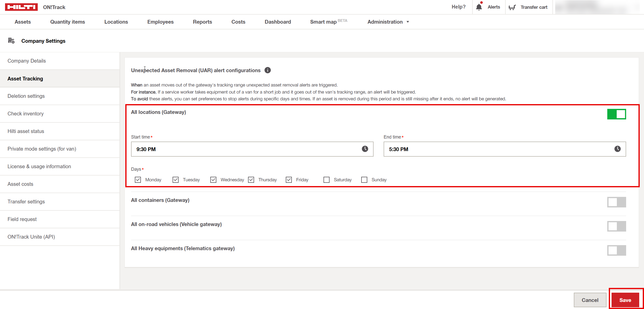This screenshot has height=309, width=644.
Task: Open the Alerts bell icon
Action: coord(479,7)
